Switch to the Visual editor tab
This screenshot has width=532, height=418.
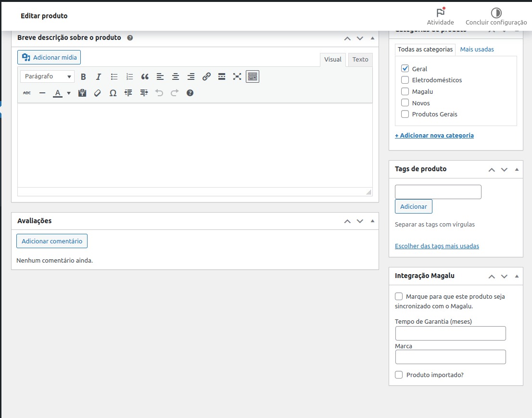point(333,59)
